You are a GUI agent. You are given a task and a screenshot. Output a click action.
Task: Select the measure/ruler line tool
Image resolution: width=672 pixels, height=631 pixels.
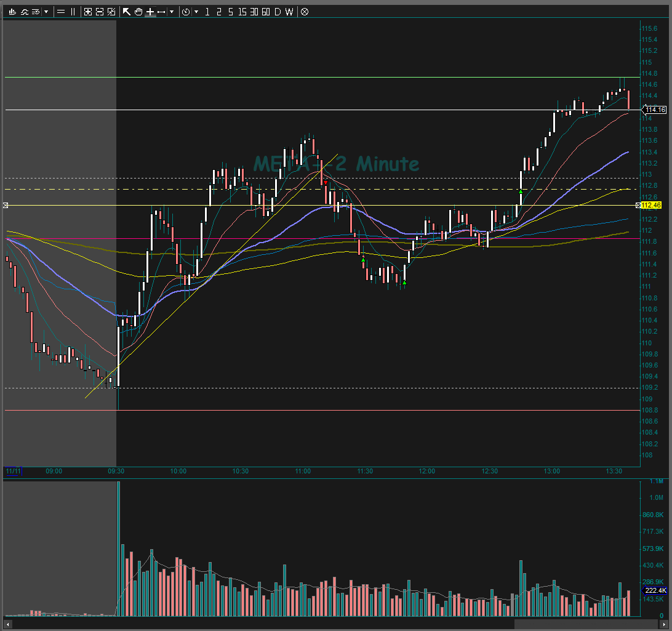tap(161, 12)
